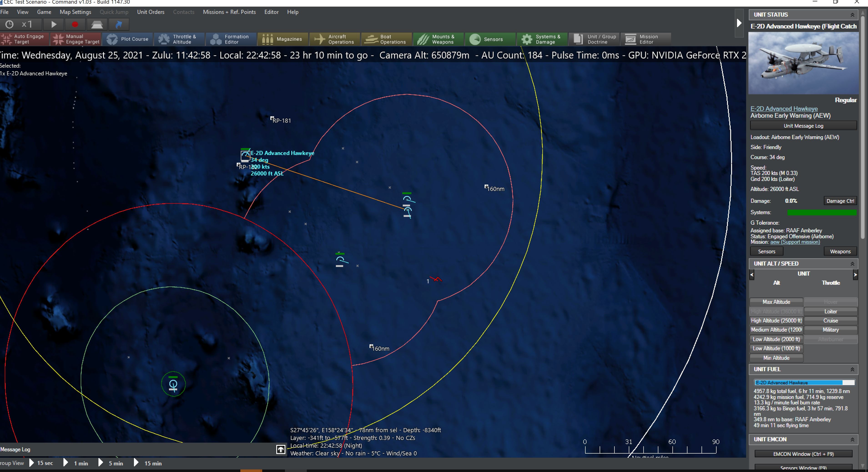Image resolution: width=868 pixels, height=472 pixels.
Task: Set altitude to Max Altitude
Action: (x=776, y=302)
